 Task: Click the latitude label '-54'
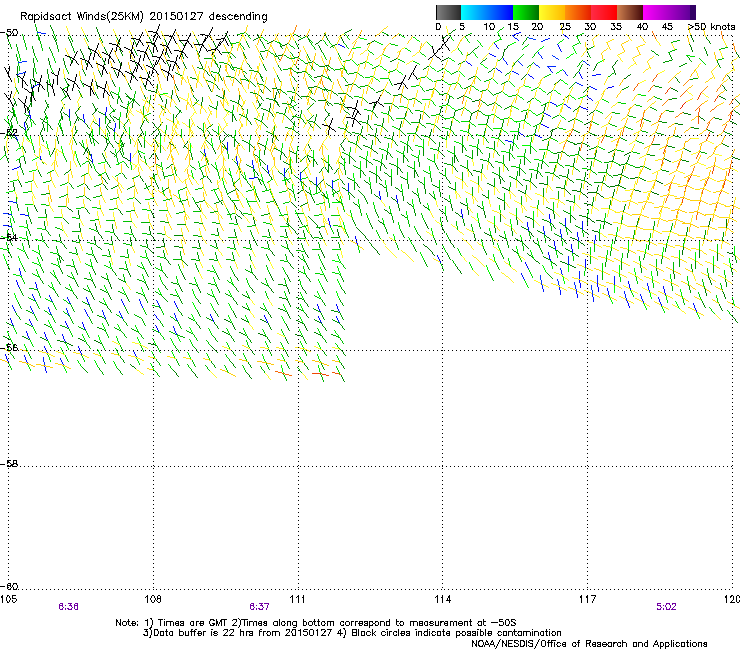(x=9, y=237)
